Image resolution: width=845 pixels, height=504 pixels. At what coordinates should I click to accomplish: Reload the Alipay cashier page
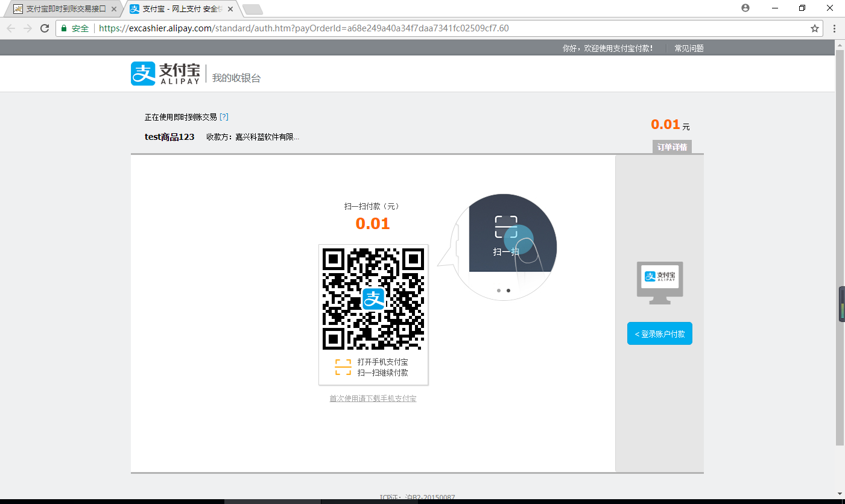(45, 28)
